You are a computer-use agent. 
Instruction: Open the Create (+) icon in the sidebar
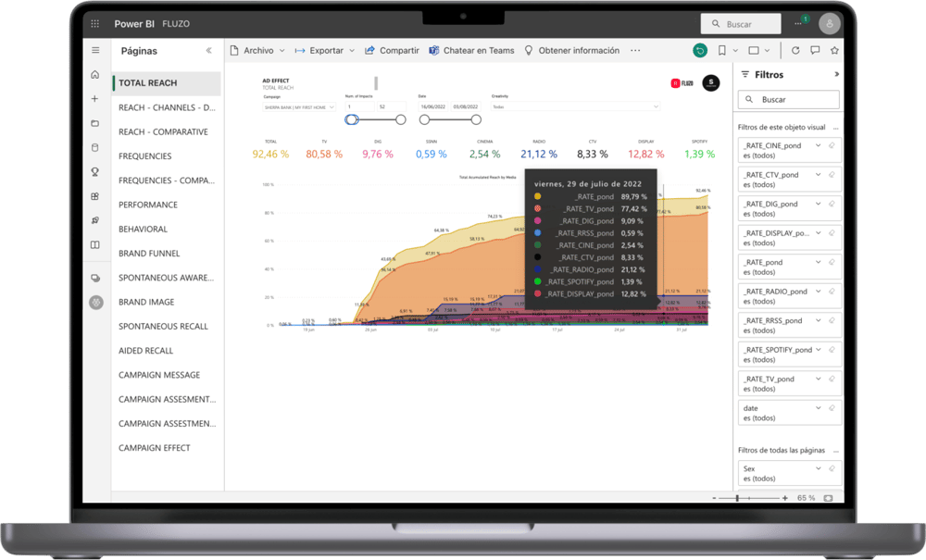pyautogui.click(x=94, y=98)
